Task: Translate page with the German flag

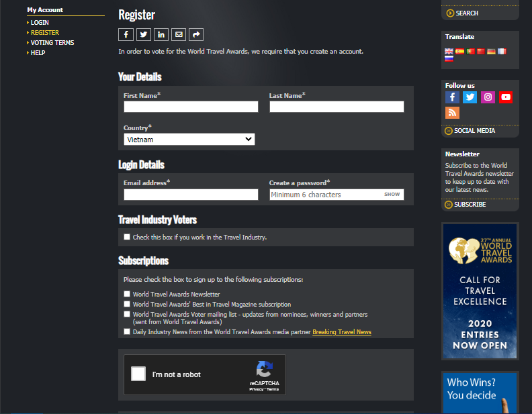Action: 491,52
